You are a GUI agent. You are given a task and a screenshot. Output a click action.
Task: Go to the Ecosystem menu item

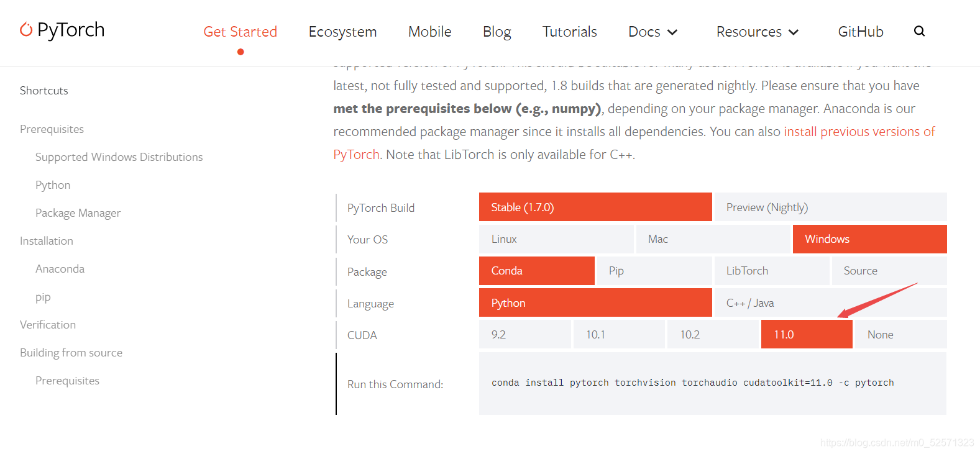[342, 32]
